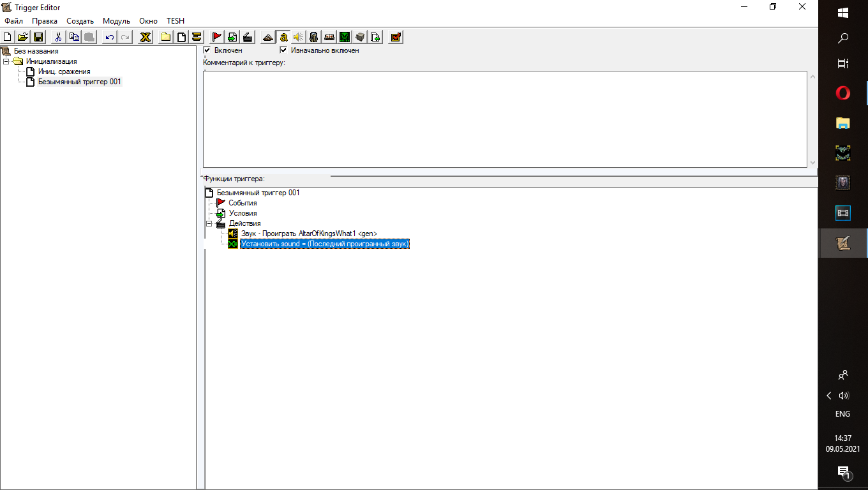Cut selection using the scissors icon
The height and width of the screenshot is (490, 868).
coord(59,37)
